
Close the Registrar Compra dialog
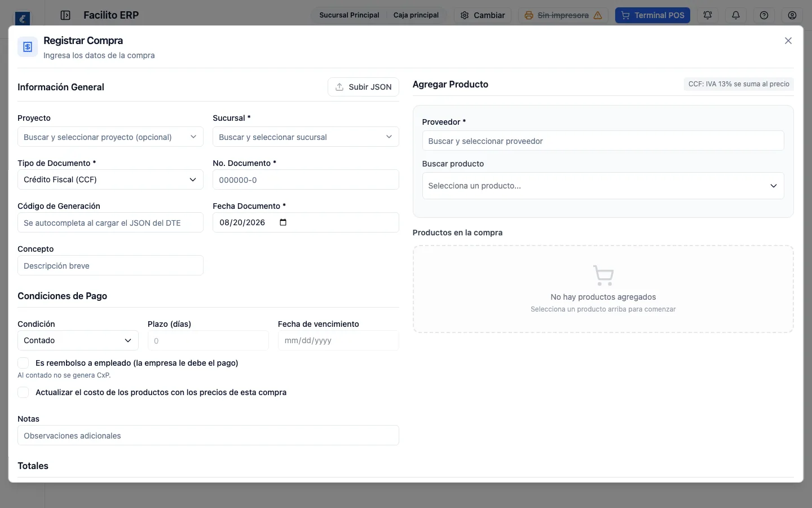pos(788,41)
